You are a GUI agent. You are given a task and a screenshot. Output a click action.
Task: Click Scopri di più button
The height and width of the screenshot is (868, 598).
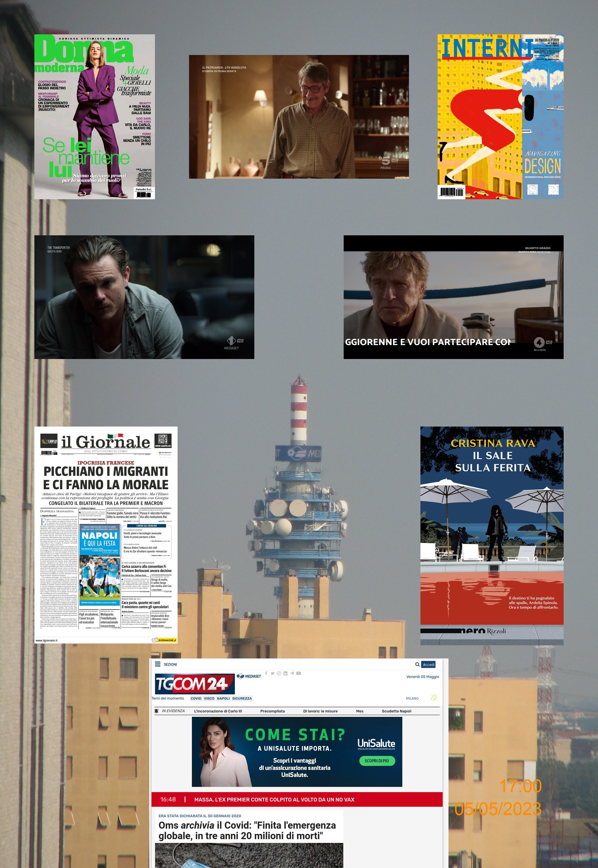(377, 761)
